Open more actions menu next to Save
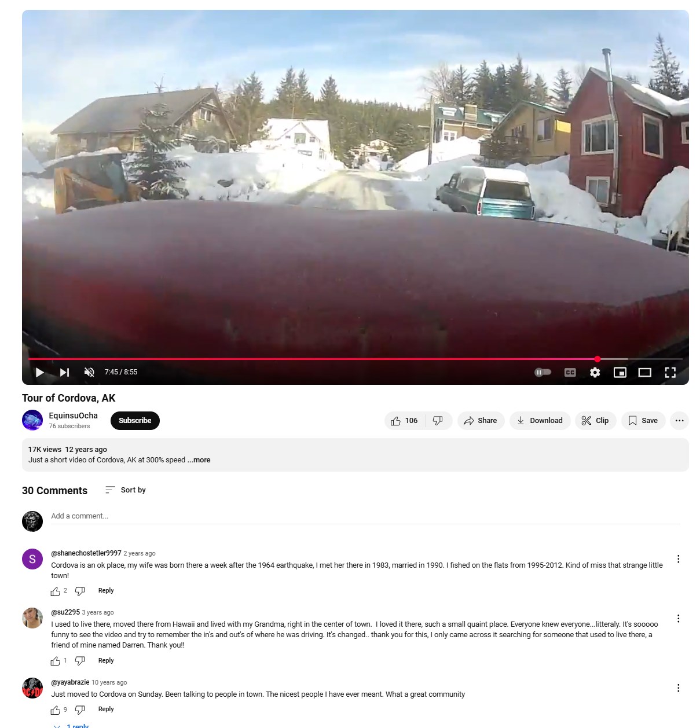 click(679, 421)
